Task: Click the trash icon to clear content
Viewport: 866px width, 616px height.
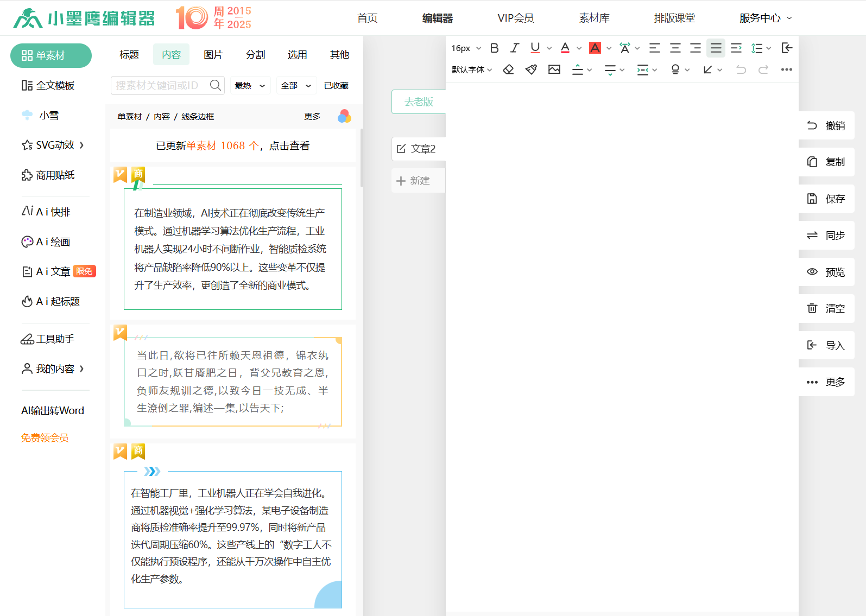Action: (x=812, y=308)
